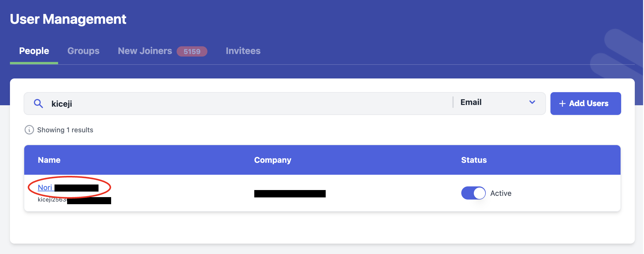Click the Showing 1 results text
The height and width of the screenshot is (254, 644).
click(65, 130)
